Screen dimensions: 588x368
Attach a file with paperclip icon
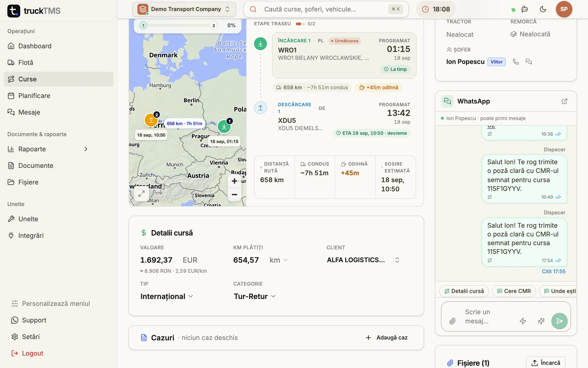tap(452, 321)
